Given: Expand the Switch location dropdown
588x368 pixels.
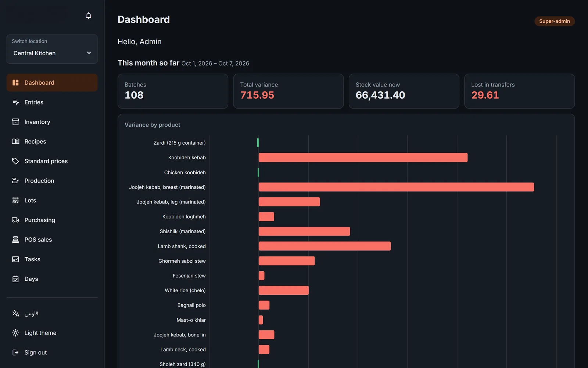Looking at the screenshot, I should pos(52,49).
